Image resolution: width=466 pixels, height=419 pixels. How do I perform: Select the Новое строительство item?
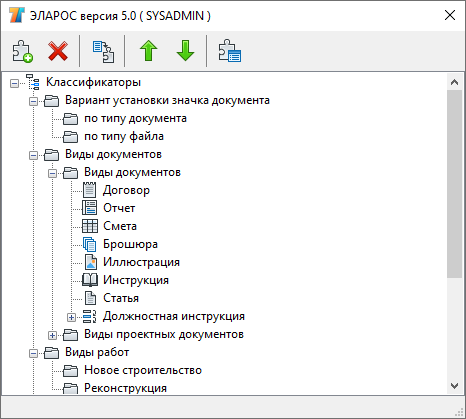point(143,370)
